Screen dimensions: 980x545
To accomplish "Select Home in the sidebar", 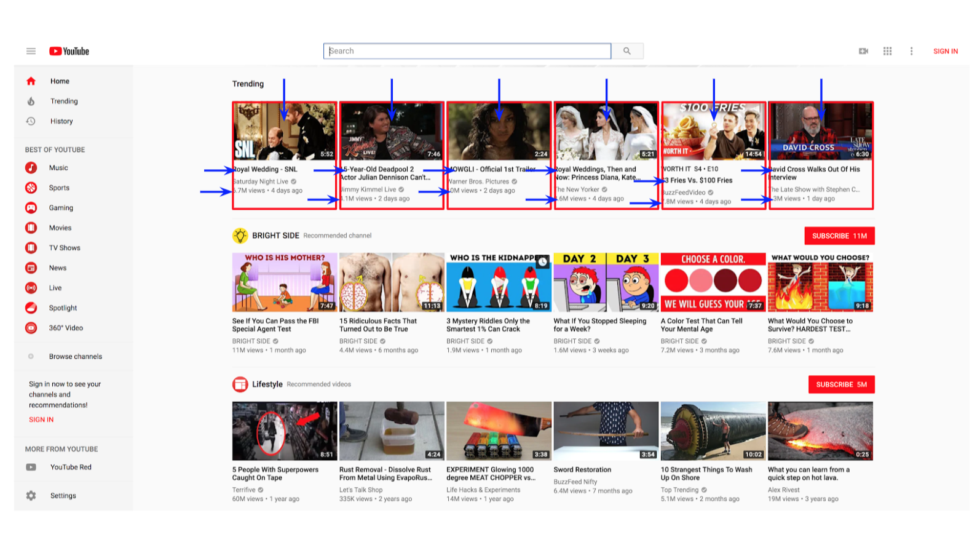I will [60, 81].
